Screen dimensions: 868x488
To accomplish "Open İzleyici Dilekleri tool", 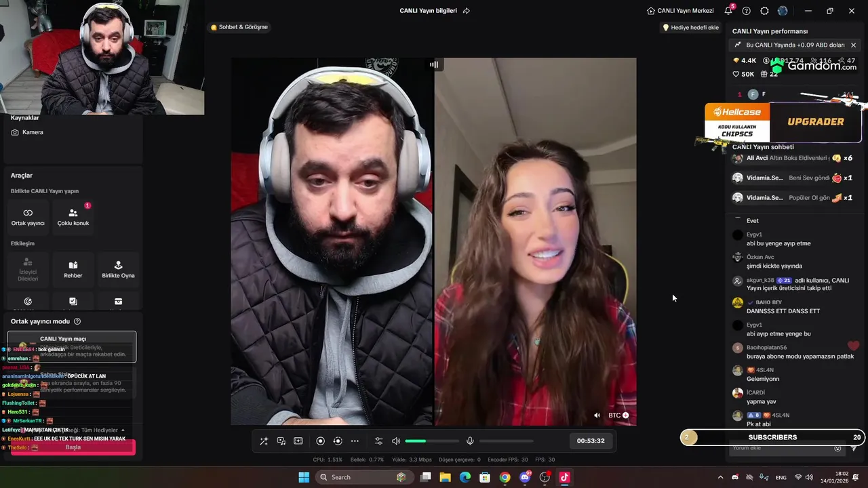I will (28, 270).
